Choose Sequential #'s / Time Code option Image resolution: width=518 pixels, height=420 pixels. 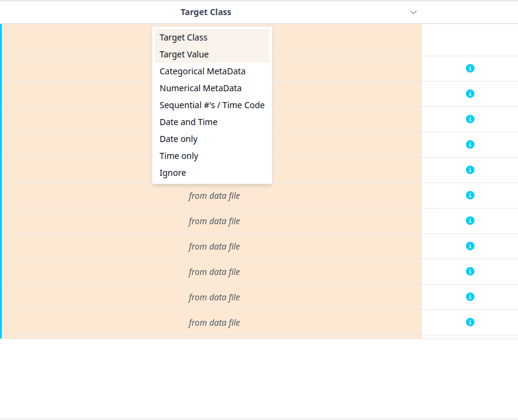tap(212, 105)
